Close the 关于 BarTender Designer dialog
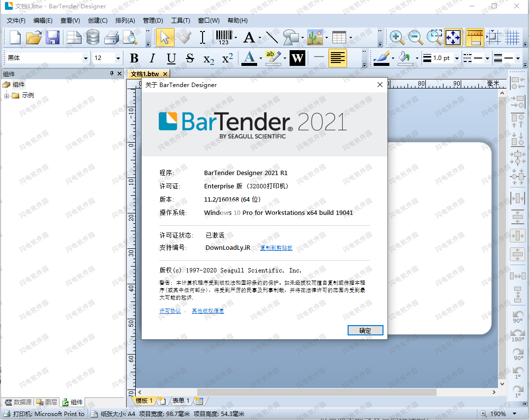The width and height of the screenshot is (530, 420). 380,85
